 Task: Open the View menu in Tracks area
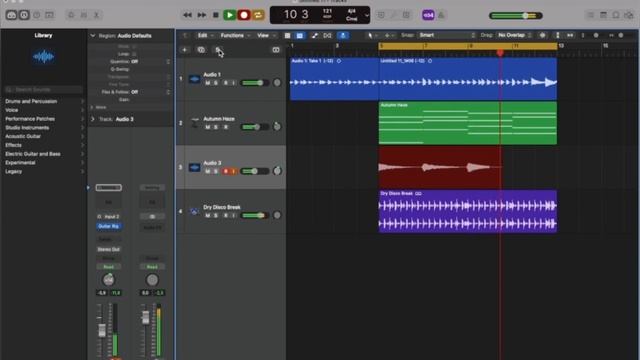(266, 36)
